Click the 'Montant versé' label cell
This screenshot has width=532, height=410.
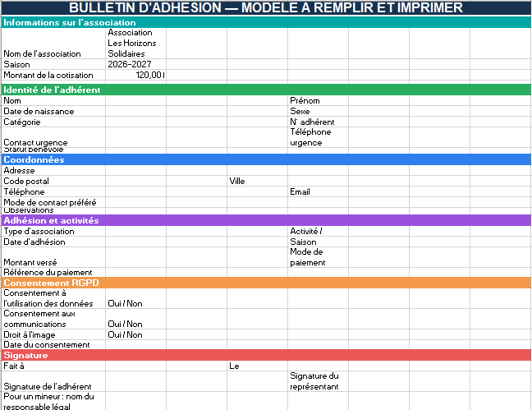tap(53, 257)
